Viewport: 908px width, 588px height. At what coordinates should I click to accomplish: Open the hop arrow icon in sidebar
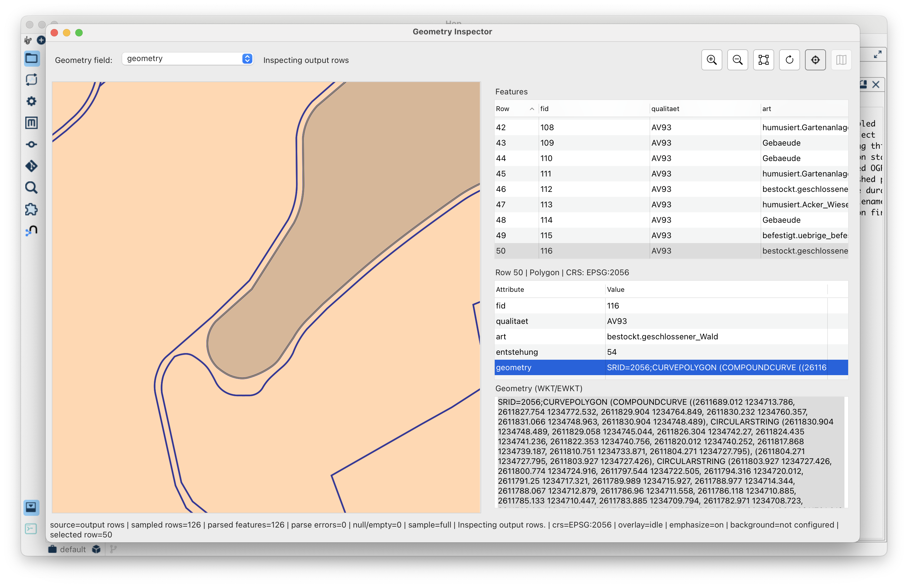click(x=31, y=230)
